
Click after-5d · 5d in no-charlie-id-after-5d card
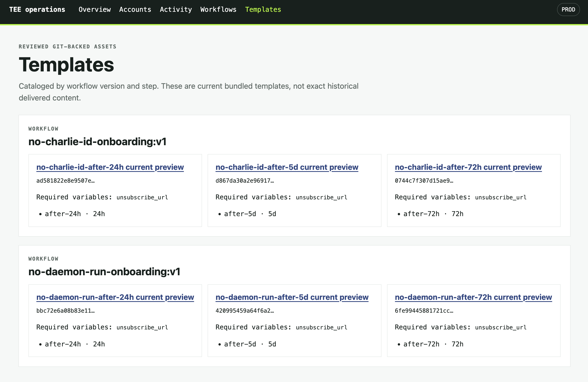(250, 214)
